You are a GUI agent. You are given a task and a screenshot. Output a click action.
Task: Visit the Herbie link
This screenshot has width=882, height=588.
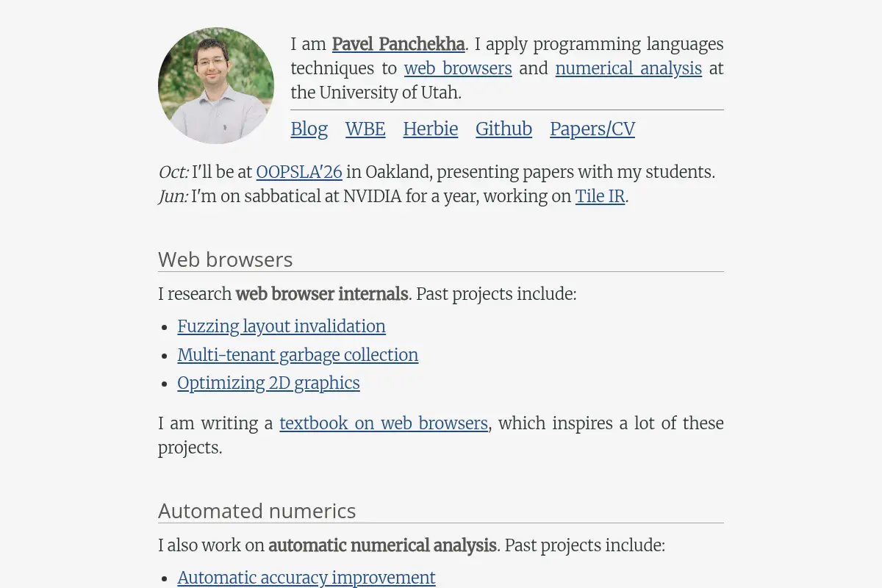(x=431, y=129)
